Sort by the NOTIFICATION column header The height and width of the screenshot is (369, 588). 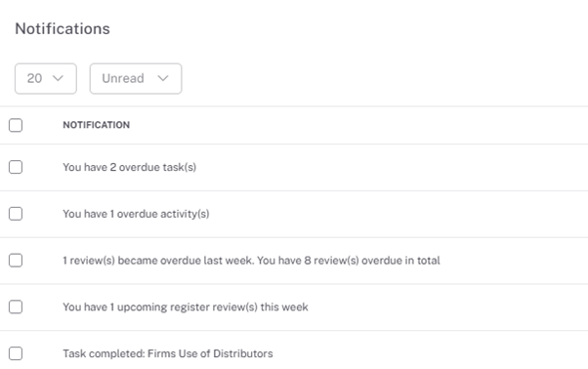coord(97,125)
